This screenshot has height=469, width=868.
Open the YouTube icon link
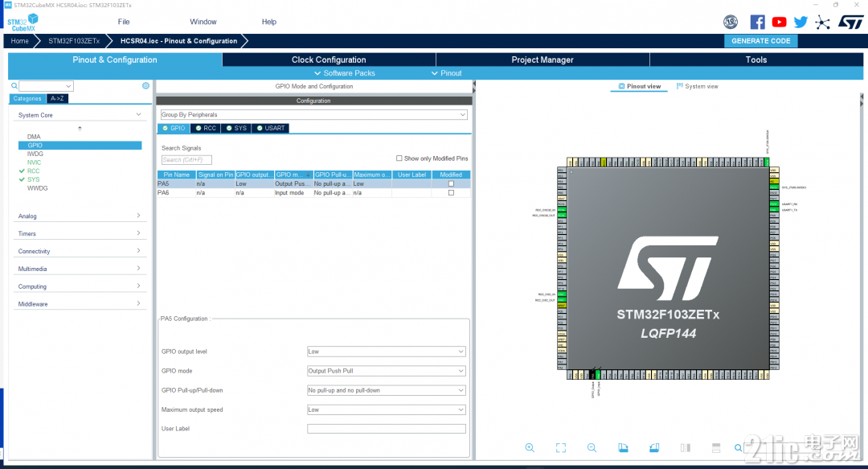(x=779, y=23)
